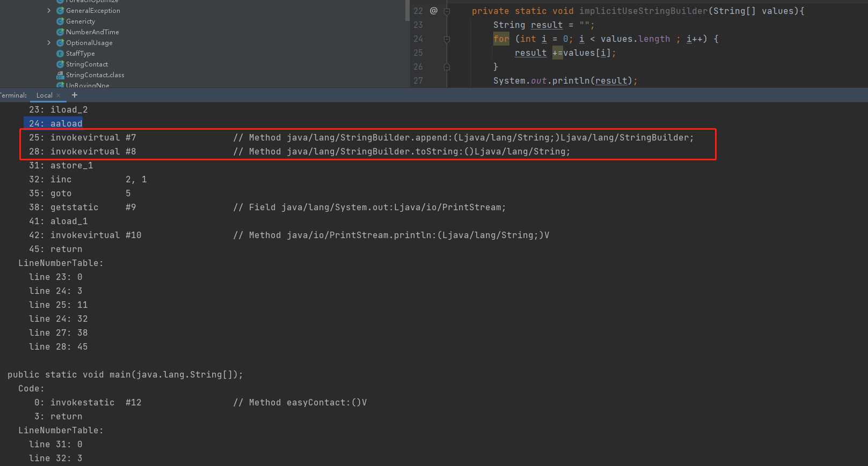Click line number 27 in editor gutter
This screenshot has width=868, height=466.
point(418,81)
